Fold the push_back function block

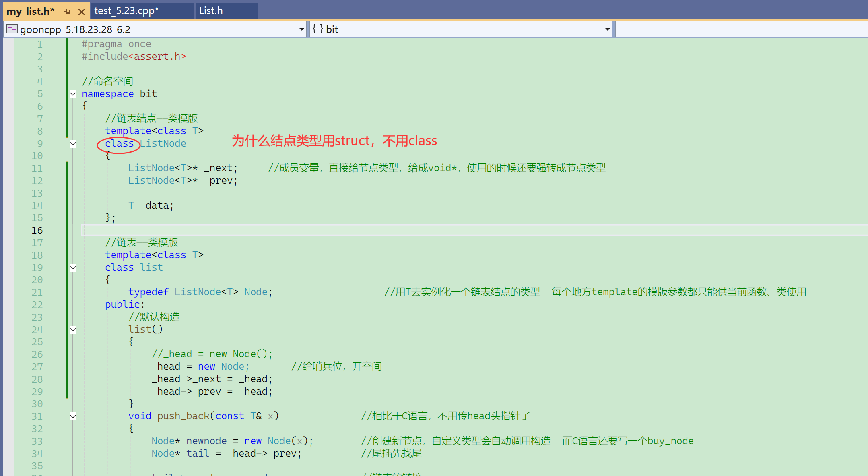[73, 416]
